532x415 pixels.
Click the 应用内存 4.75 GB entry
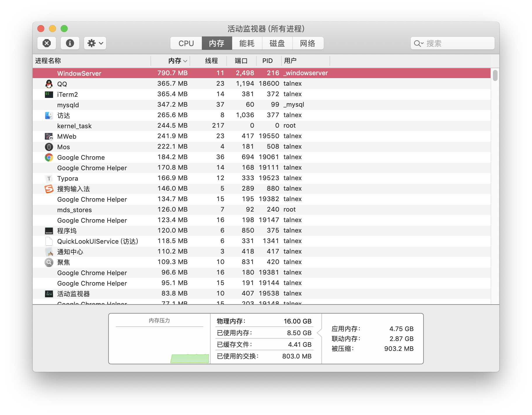click(372, 329)
